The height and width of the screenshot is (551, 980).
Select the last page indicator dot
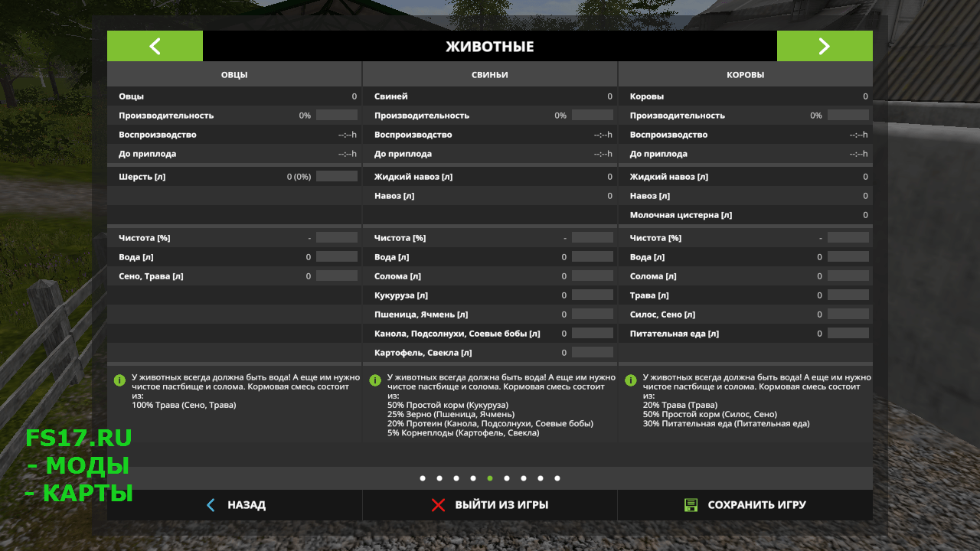coord(557,478)
